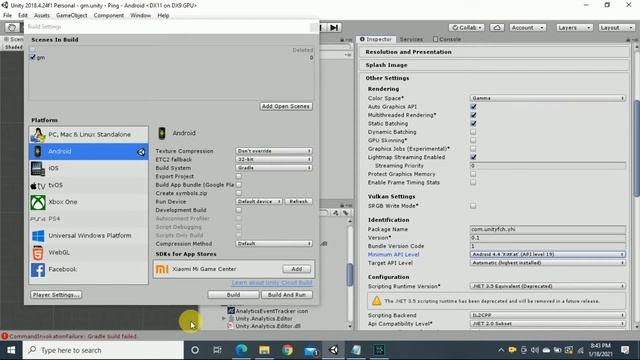Viewport: 640px width, 360px height.
Task: Open Texture Compression dropdown
Action: pyautogui.click(x=274, y=151)
